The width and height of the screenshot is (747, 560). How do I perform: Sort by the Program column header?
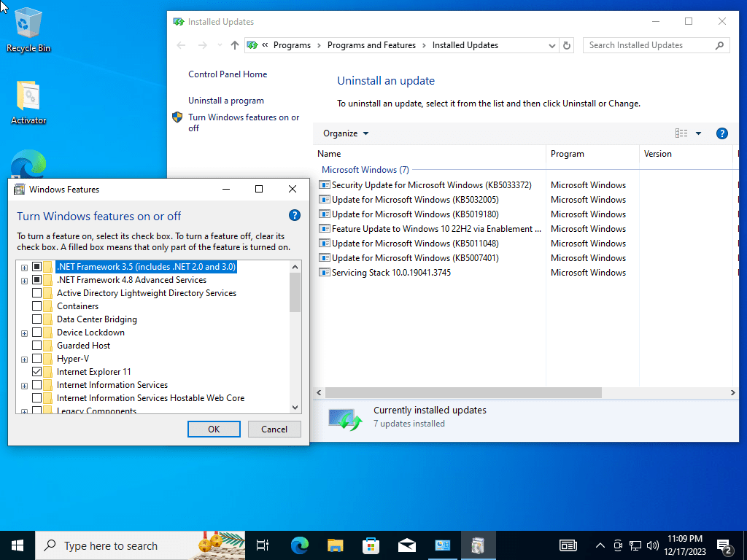[592, 154]
